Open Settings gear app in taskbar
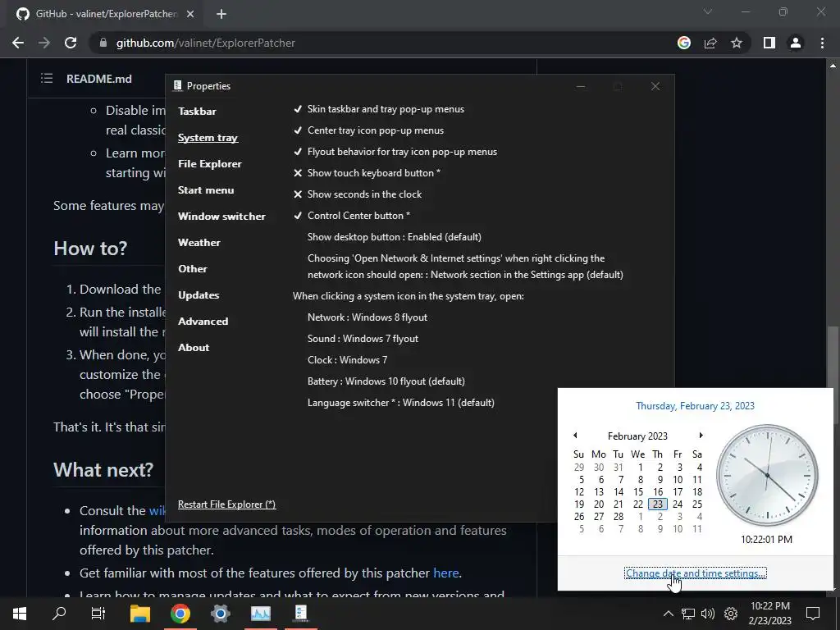Image resolution: width=840 pixels, height=630 pixels. click(x=220, y=614)
